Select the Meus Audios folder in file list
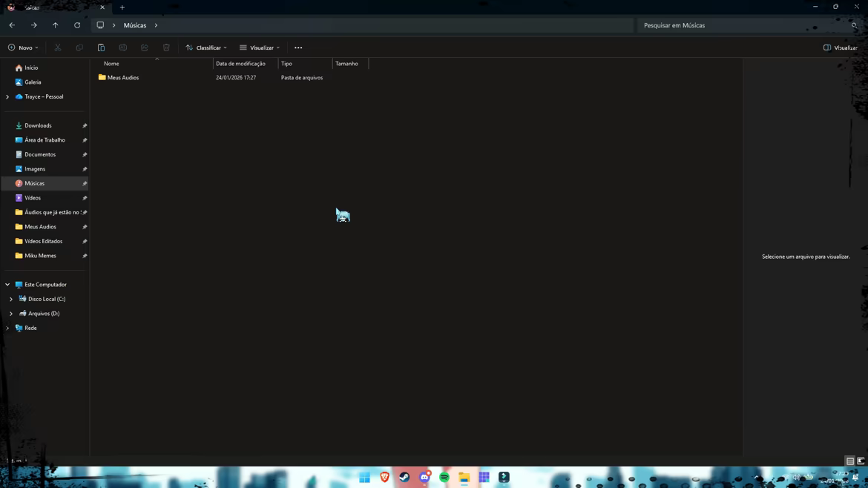Viewport: 868px width, 488px height. pos(123,77)
